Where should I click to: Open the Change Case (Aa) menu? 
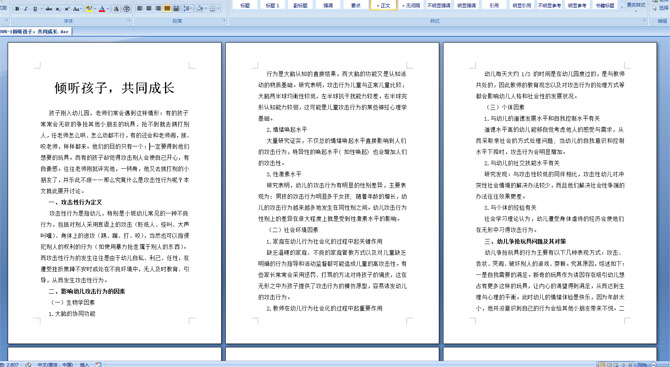tap(77, 9)
